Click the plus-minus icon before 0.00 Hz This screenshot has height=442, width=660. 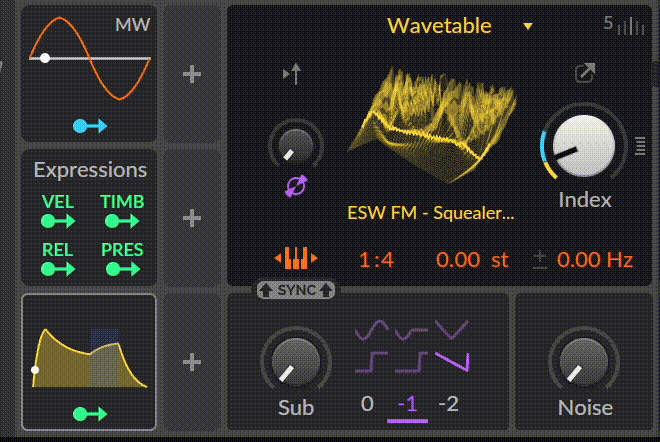pos(540,260)
